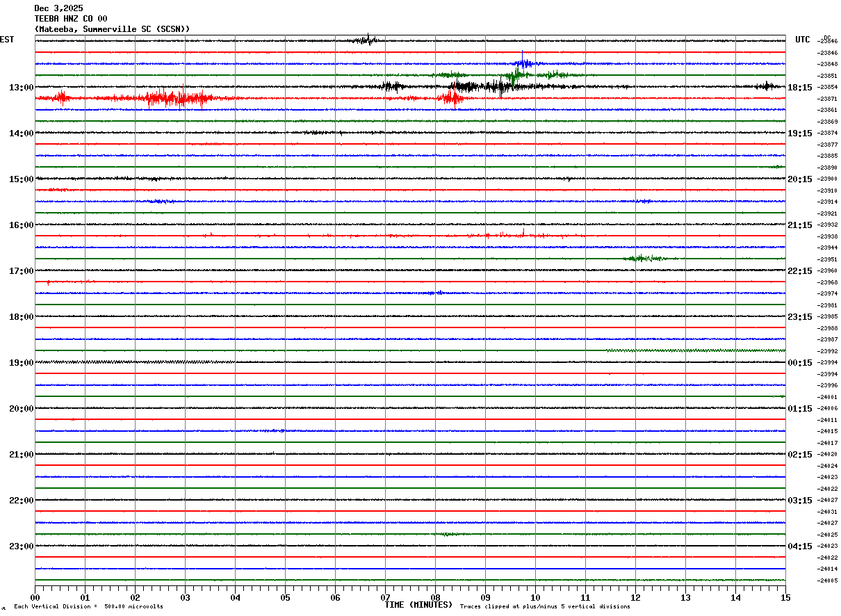Click the '03' minute axis label
841x616 pixels.
click(x=186, y=597)
